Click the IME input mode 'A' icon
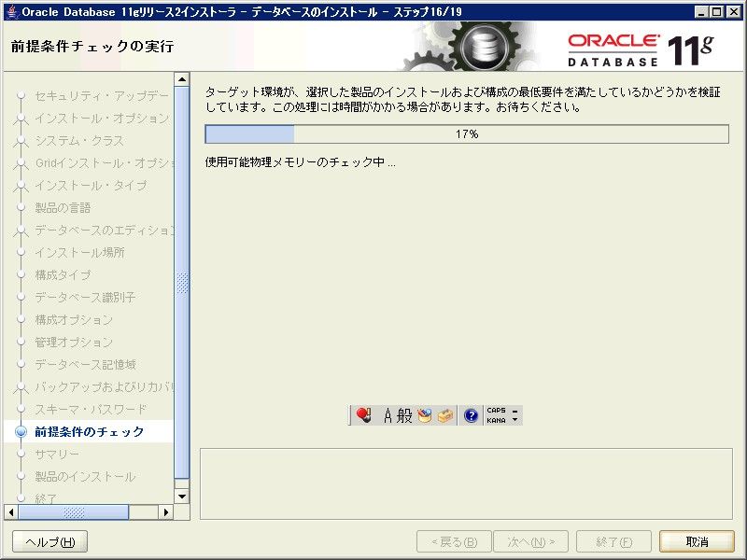 click(x=388, y=415)
